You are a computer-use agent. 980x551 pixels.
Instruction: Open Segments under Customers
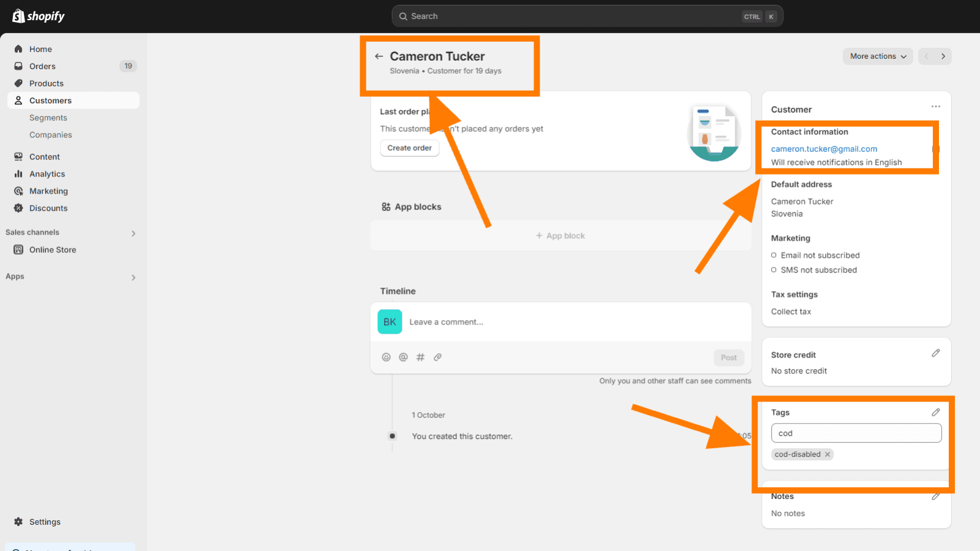[48, 118]
